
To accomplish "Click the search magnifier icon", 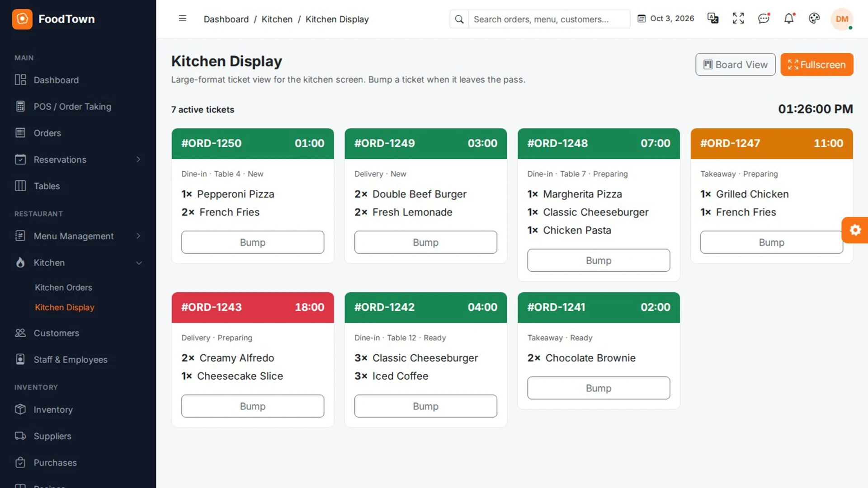I will [x=459, y=19].
